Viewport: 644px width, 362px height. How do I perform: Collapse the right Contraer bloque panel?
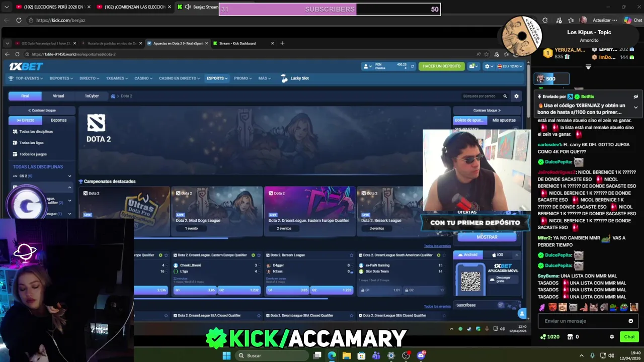pyautogui.click(x=487, y=111)
